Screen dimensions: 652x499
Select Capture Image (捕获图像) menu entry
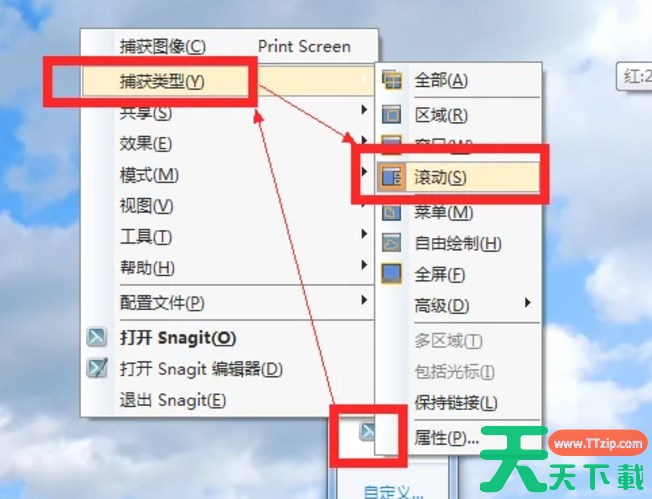coord(229,47)
